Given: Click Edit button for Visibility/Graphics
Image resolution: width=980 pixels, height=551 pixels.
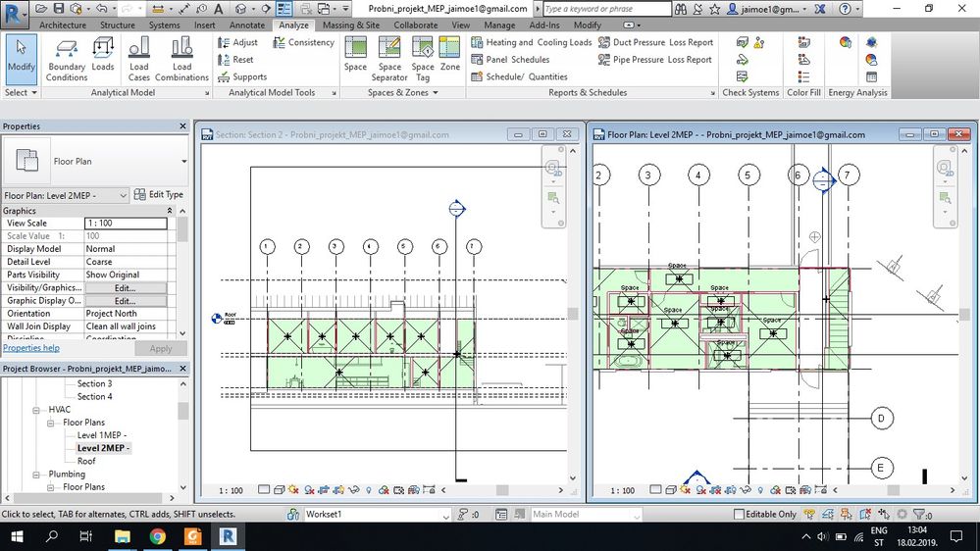Looking at the screenshot, I should (x=126, y=288).
